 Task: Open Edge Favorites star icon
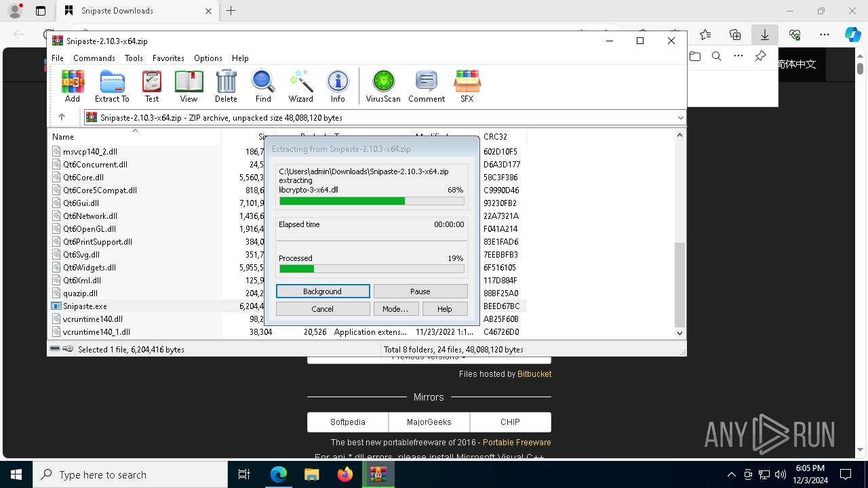[x=705, y=35]
